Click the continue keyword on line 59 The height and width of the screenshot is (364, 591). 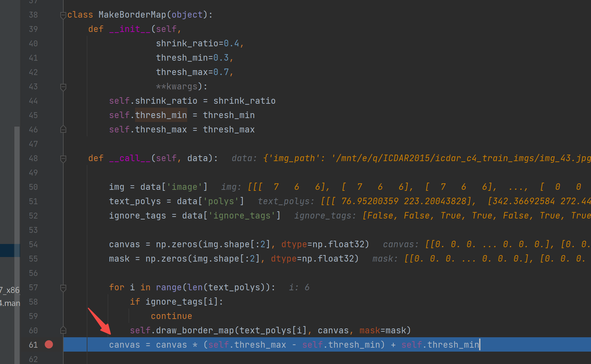click(x=172, y=316)
